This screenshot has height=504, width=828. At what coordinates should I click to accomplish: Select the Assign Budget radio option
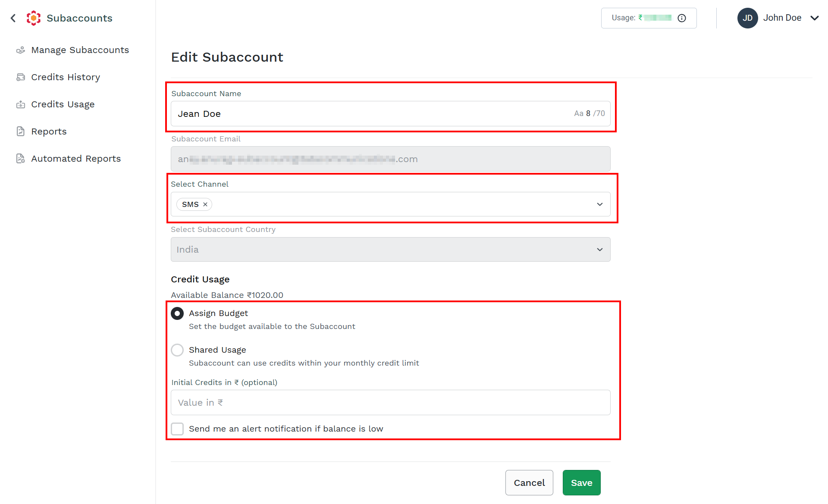[177, 313]
